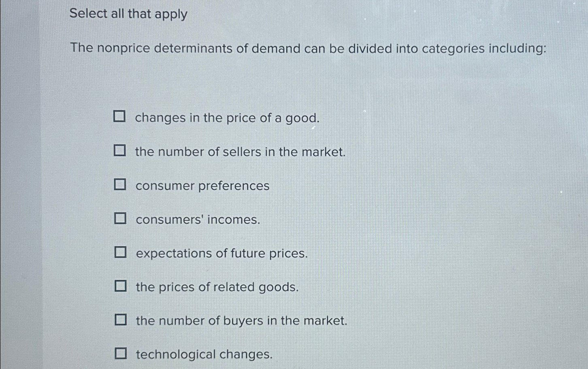588x369 pixels.
Task: Check the 'consumer preferences' checkbox
Action: point(120,185)
